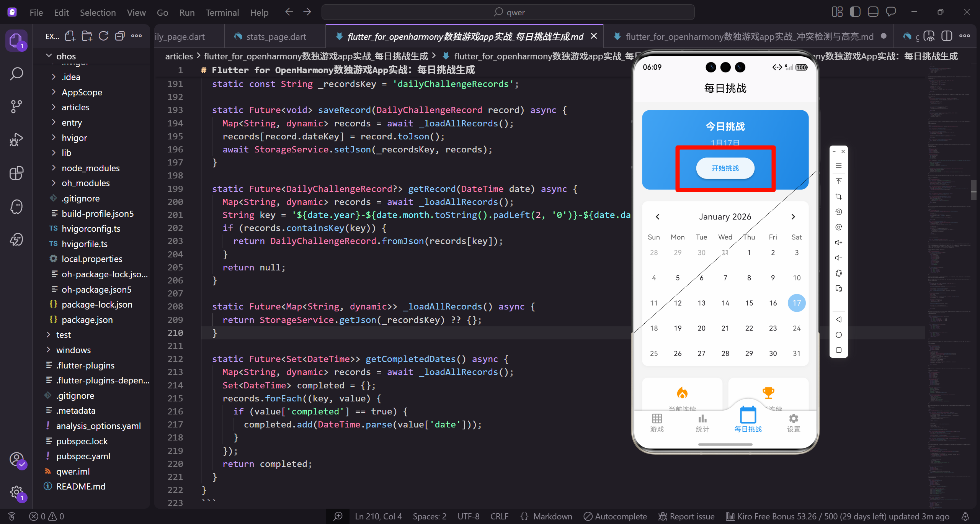Toggle primary side bar layout button
This screenshot has width=980, height=524.
[855, 12]
